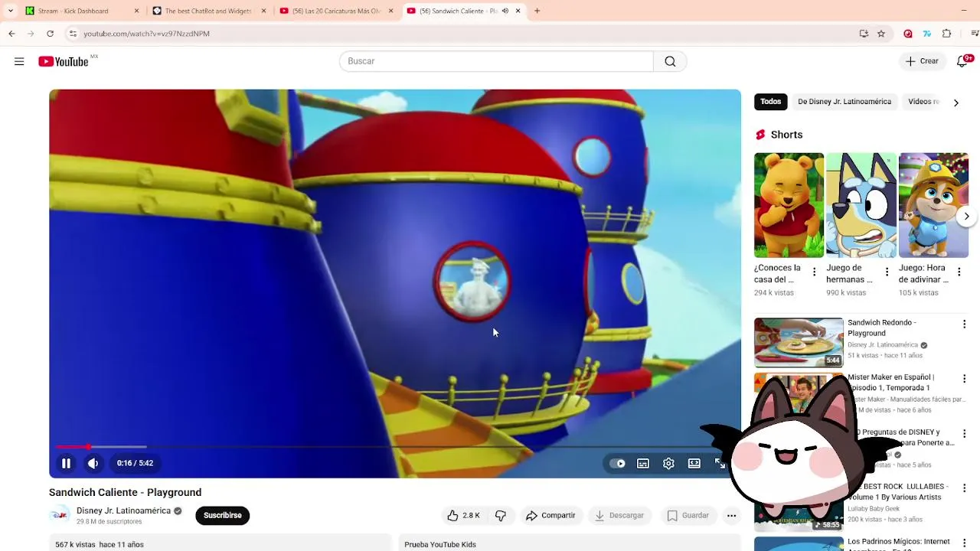Go back in browser history
Screen dimensions: 980x551
pyautogui.click(x=11, y=34)
